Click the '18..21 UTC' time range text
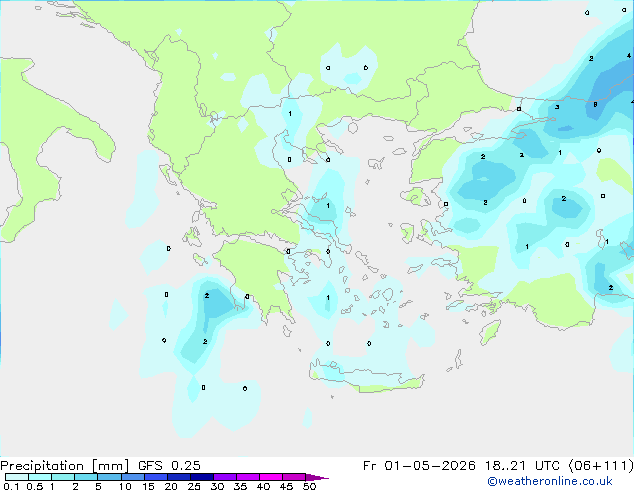 click(522, 466)
